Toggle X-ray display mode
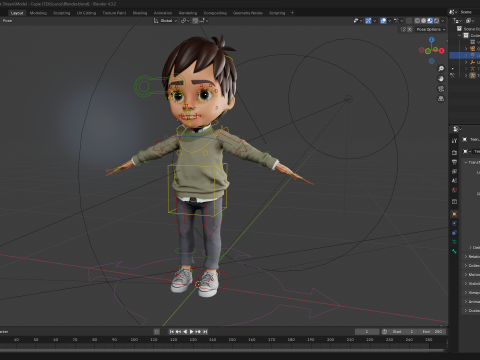480x360 pixels. tap(409, 21)
